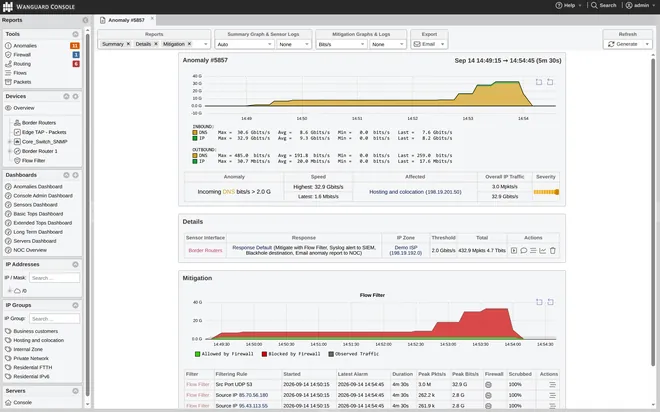Image resolution: width=660 pixels, height=412 pixels.
Task: Remove the Mitigation report tag
Action: 189,44
